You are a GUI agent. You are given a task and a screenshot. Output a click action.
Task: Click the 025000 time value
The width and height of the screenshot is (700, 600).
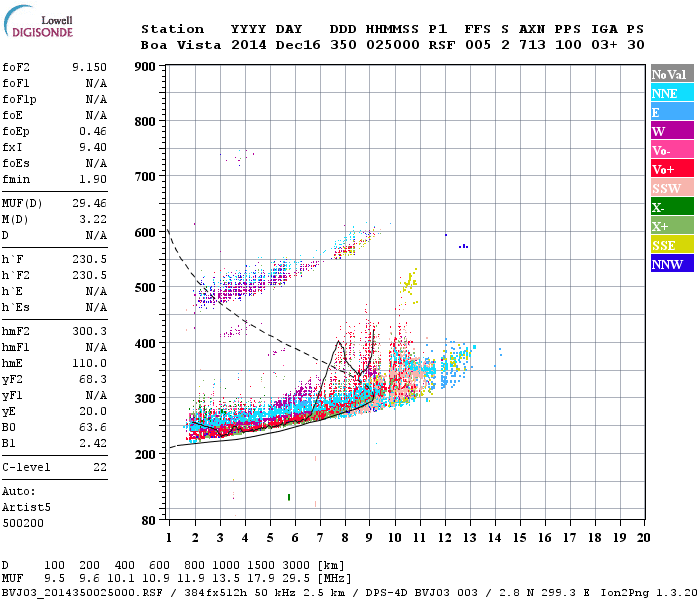point(392,45)
